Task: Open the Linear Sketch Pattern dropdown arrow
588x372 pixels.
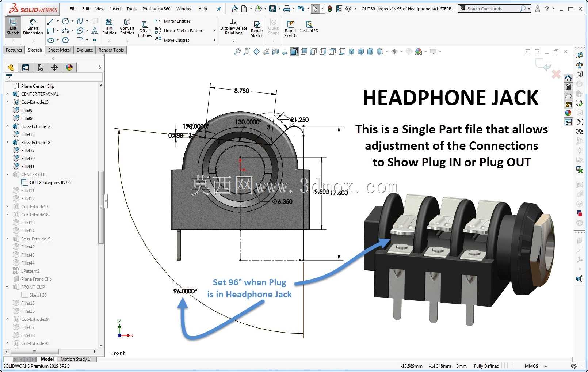Action: point(214,31)
